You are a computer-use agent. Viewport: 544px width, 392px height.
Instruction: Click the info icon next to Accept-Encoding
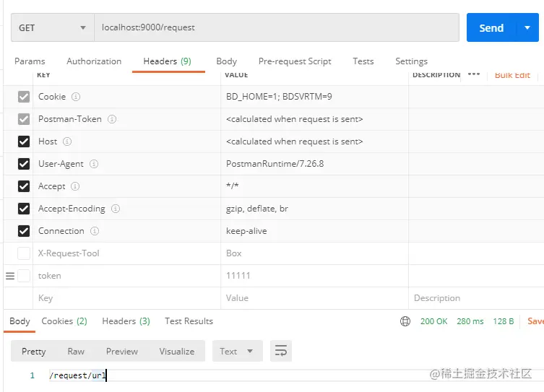(x=115, y=209)
